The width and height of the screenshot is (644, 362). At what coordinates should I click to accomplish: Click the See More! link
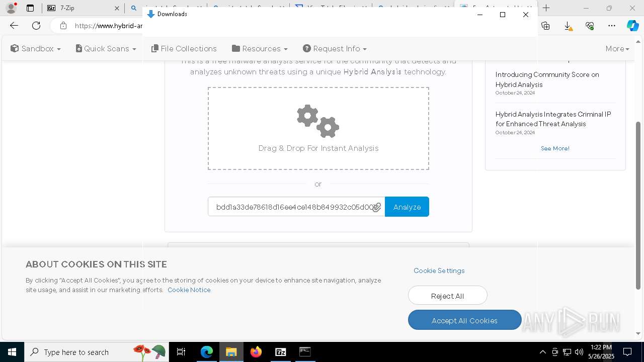(x=555, y=148)
